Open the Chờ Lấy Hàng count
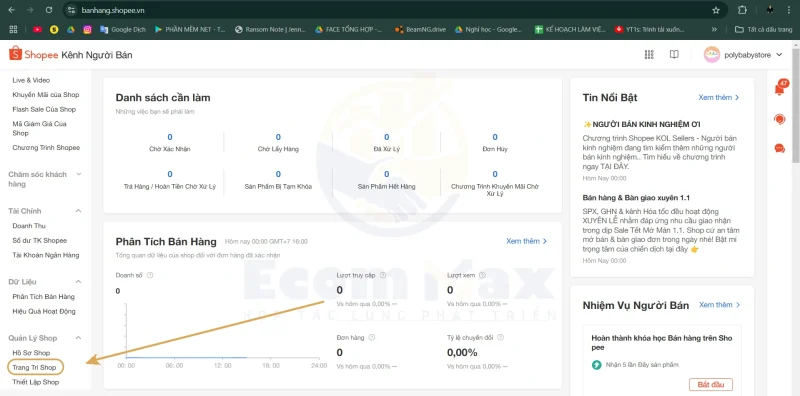This screenshot has height=396, width=800. pos(278,137)
